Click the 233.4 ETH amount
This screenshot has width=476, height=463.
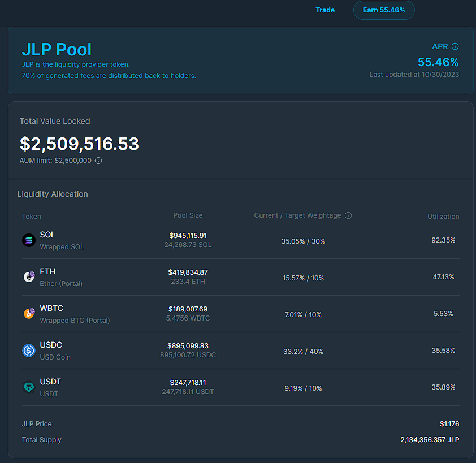tap(188, 282)
